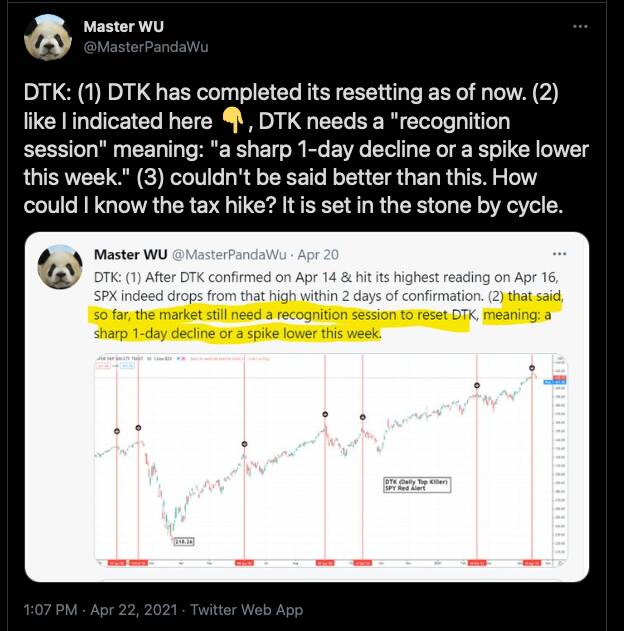Click the first circle marker on chart
624x631 pixels.
(x=117, y=431)
